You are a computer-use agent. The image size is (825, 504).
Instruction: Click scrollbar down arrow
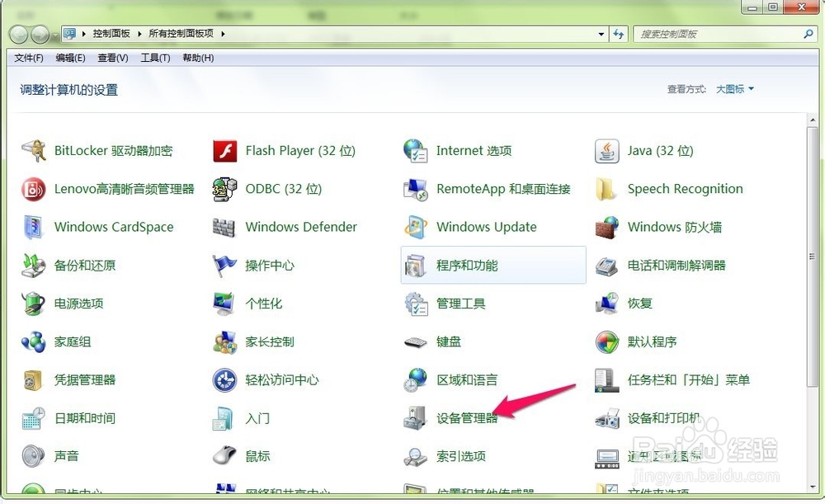[x=812, y=488]
